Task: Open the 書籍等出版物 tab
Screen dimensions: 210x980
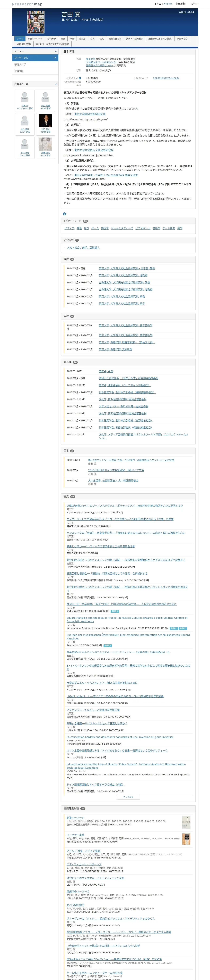Action: click(115, 39)
